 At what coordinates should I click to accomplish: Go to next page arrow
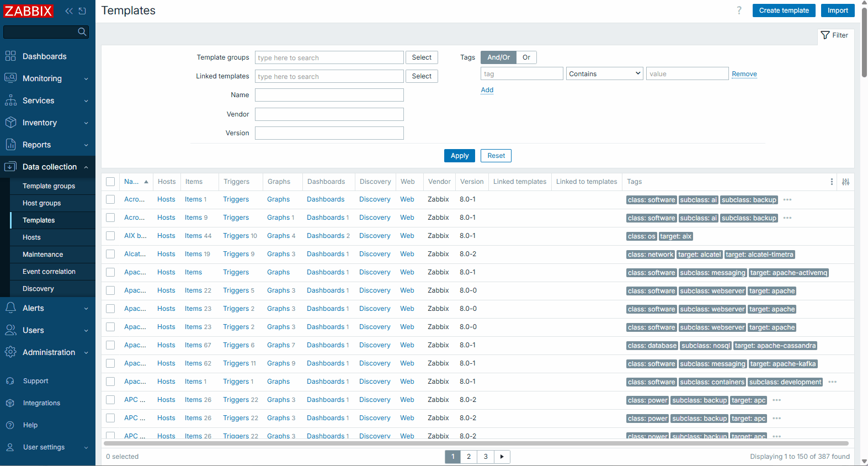[x=502, y=457]
